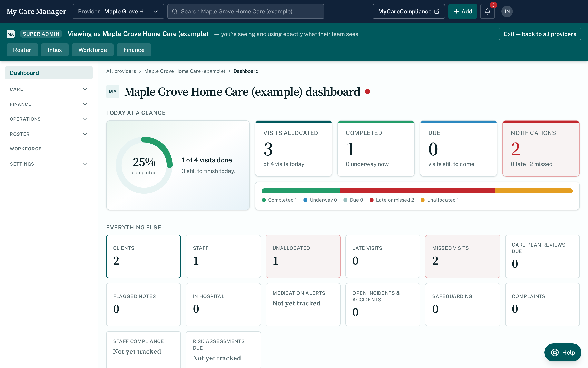Screen dimensions: 588x368
Task: Click the 25% completed progress ring
Action: (144, 165)
